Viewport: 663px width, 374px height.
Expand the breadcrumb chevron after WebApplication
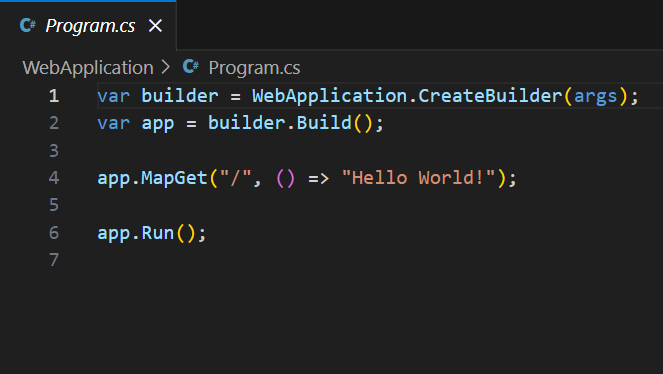165,68
